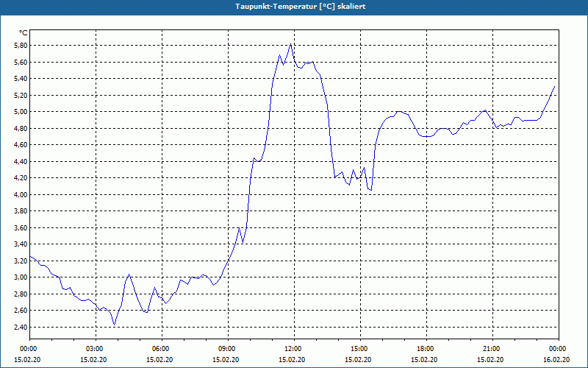Click the "03:00" time label
588x368 pixels.
pos(94,349)
